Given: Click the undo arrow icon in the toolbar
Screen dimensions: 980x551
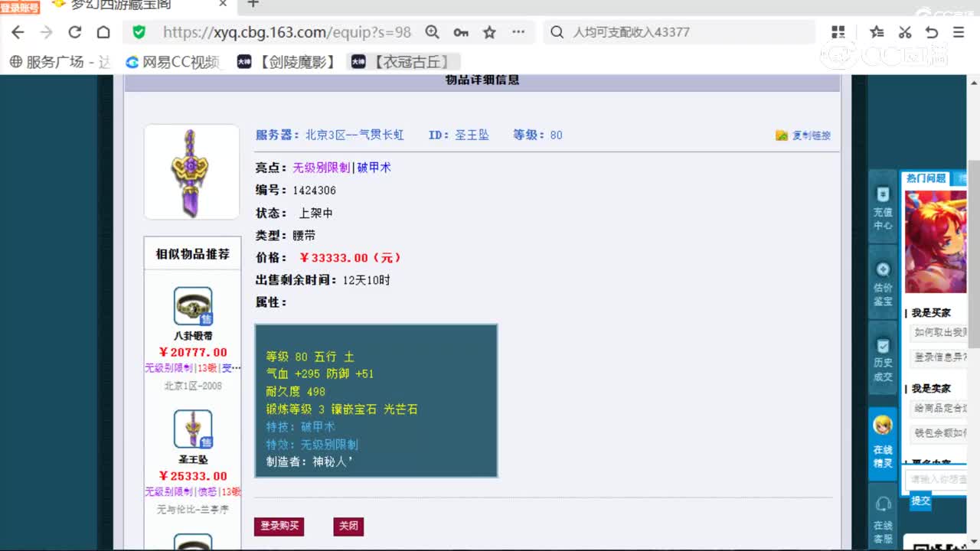Looking at the screenshot, I should coord(931,32).
